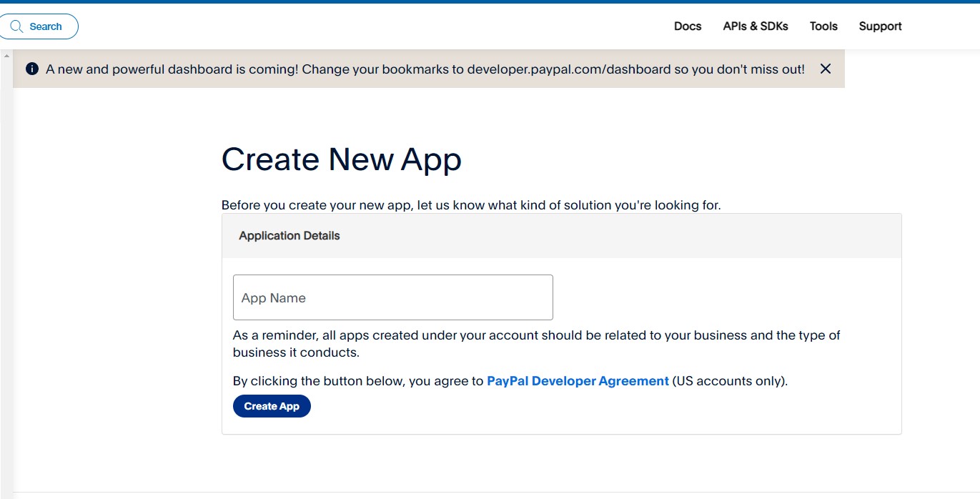
Task: Click the Create New App heading
Action: point(342,159)
